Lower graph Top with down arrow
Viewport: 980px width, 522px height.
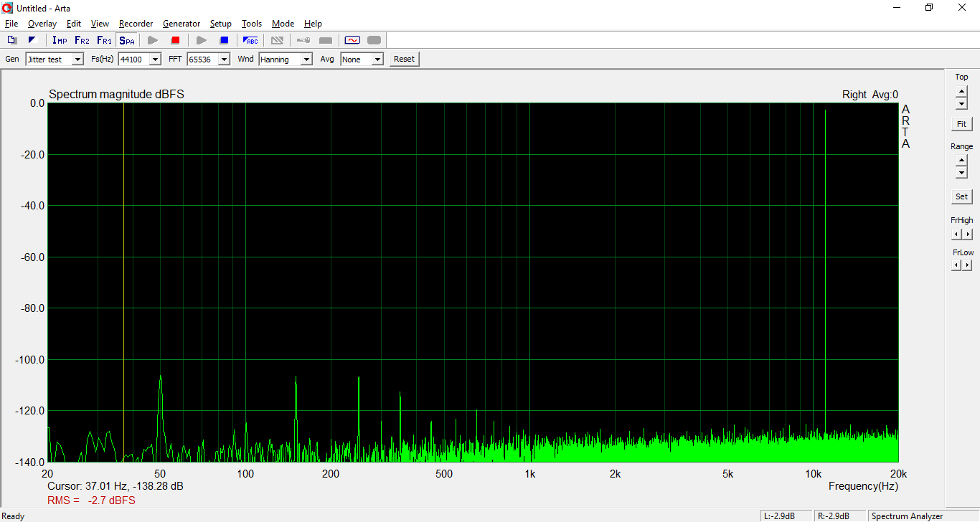961,103
